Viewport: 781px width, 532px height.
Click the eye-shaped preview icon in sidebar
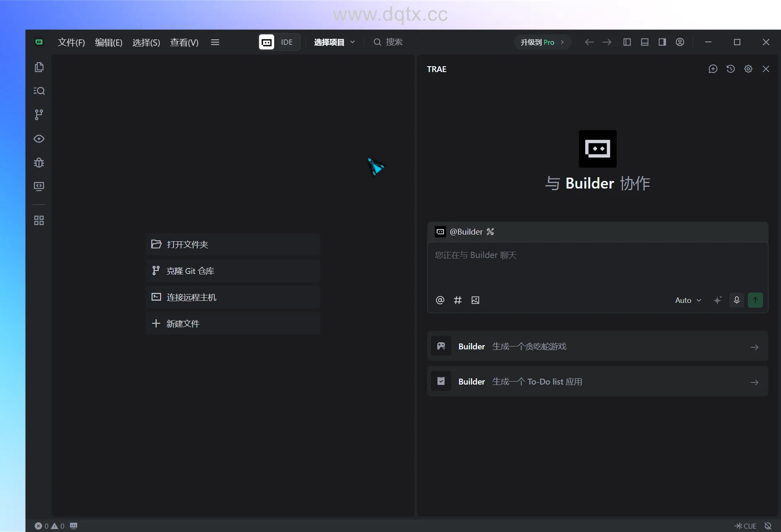point(39,139)
